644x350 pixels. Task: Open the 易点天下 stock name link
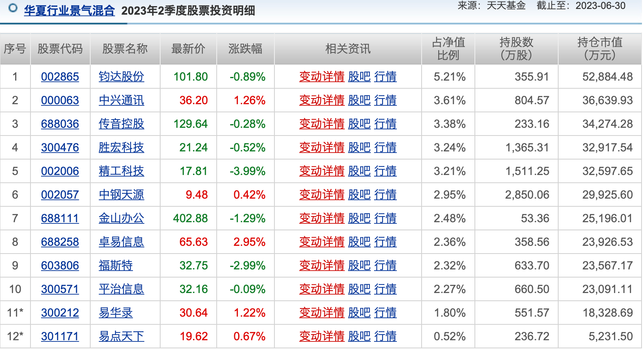(121, 337)
